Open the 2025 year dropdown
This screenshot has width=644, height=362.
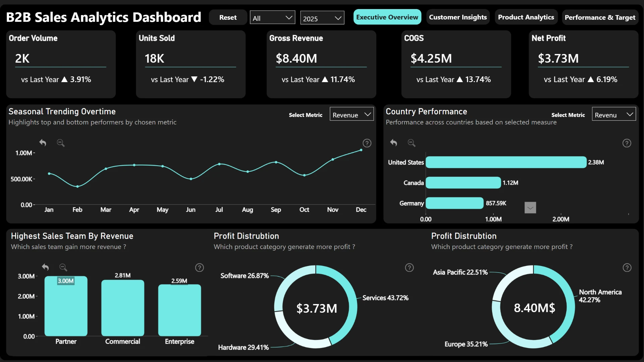coord(322,18)
